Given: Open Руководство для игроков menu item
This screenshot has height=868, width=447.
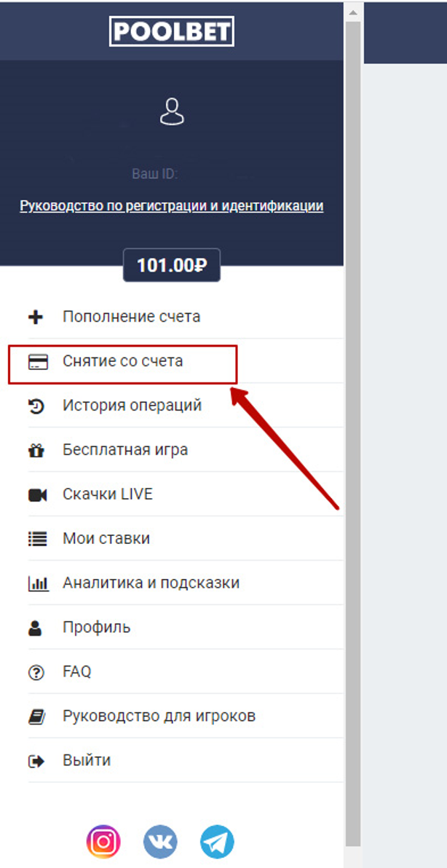Looking at the screenshot, I should coord(159,717).
